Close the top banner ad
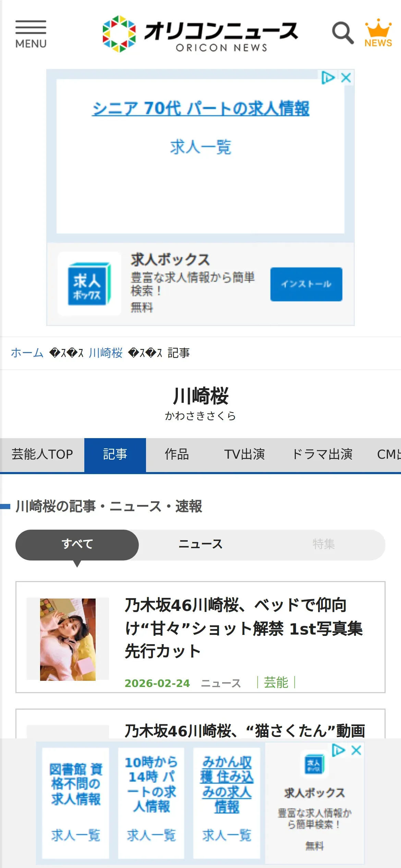The image size is (401, 868). click(x=346, y=77)
